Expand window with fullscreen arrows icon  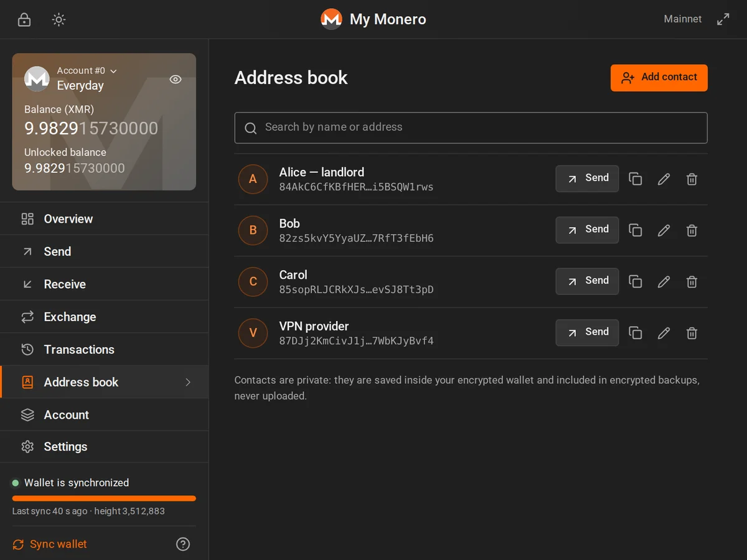pos(723,19)
